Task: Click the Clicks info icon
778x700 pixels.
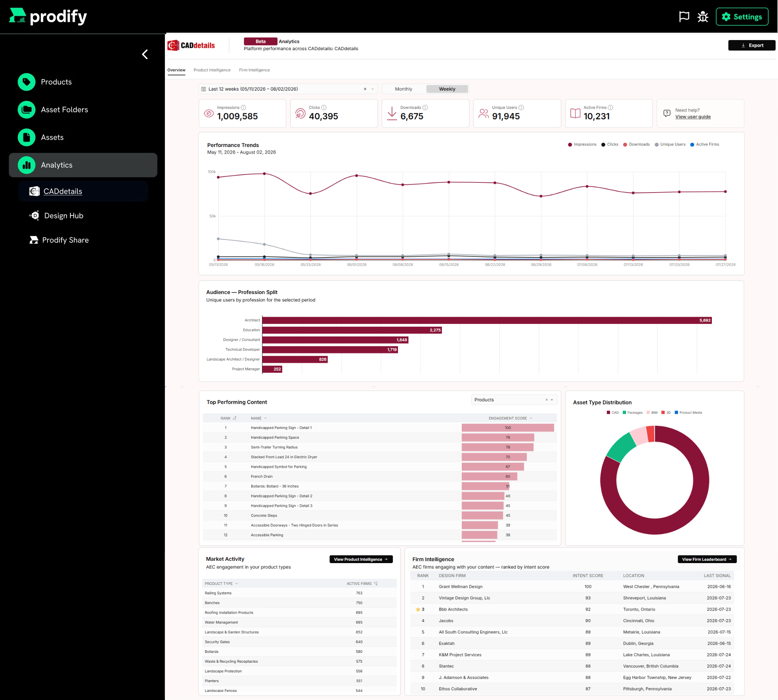Action: tap(324, 107)
